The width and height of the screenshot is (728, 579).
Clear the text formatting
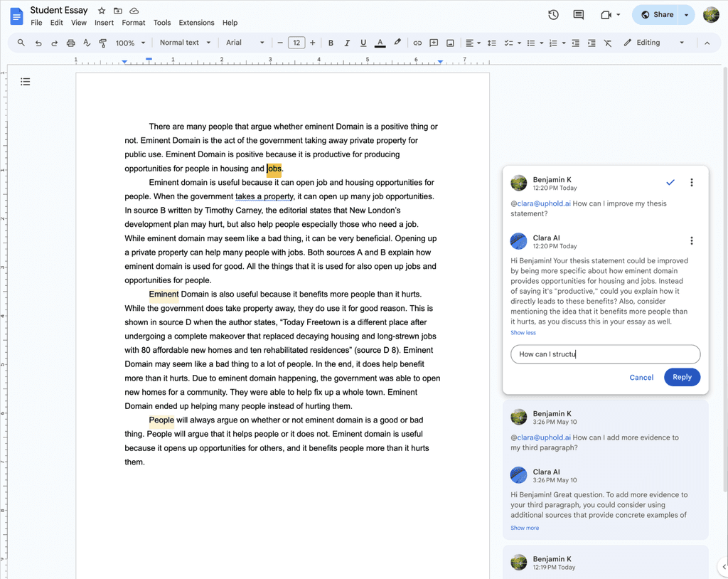[608, 43]
